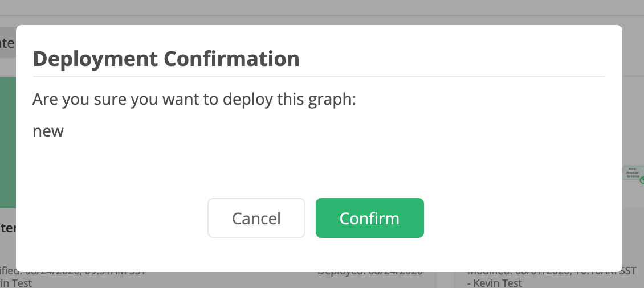Select the graph name "new" text
The width and height of the screenshot is (644, 288).
click(48, 131)
